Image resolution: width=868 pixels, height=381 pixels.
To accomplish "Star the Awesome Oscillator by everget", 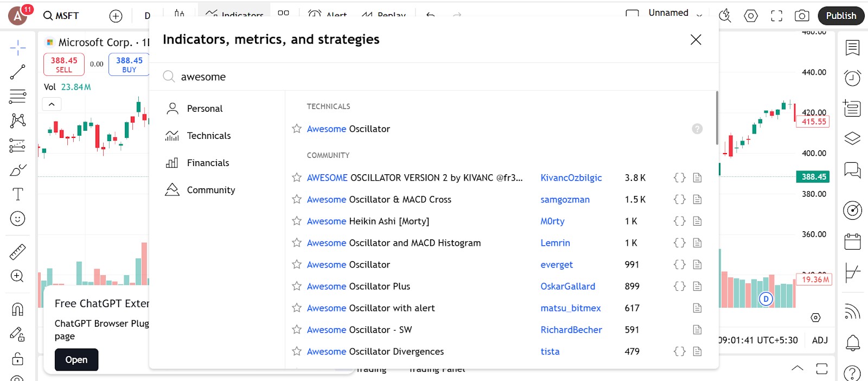I will 297,264.
